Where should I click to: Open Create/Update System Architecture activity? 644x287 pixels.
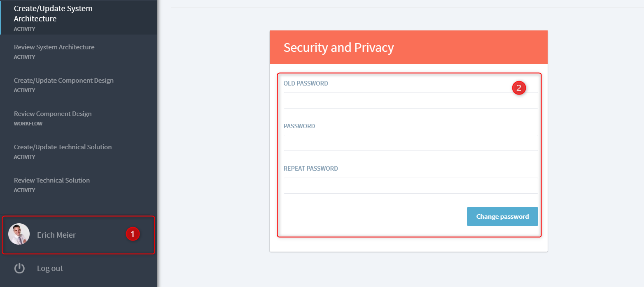[53, 14]
